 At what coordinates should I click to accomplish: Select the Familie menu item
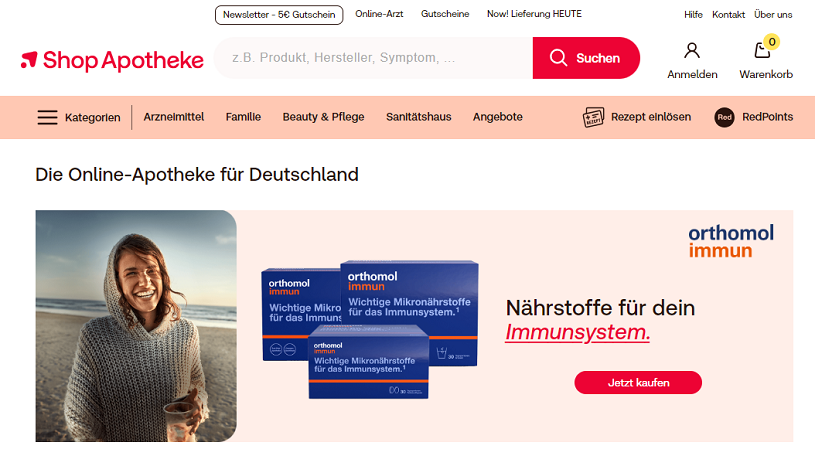[x=243, y=117]
